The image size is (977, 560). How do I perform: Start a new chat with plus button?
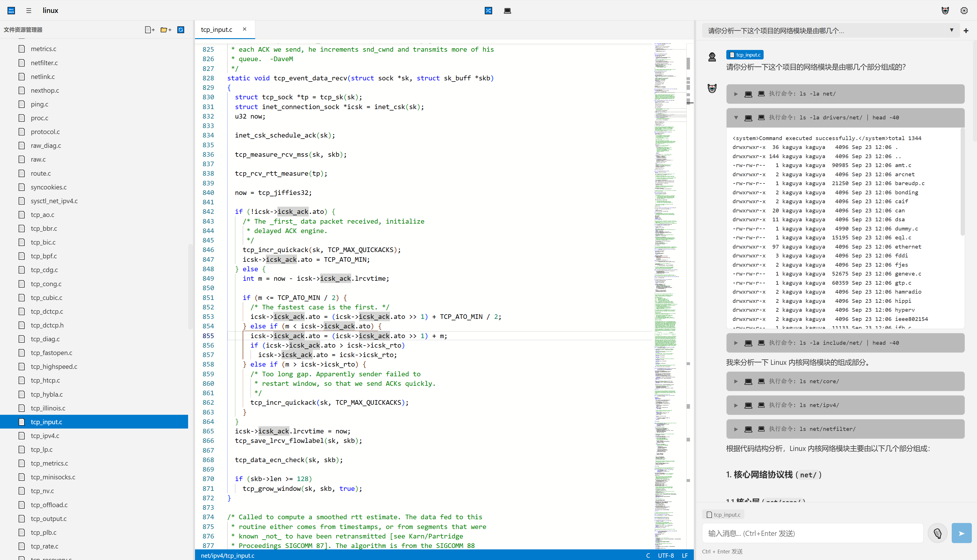(x=966, y=30)
